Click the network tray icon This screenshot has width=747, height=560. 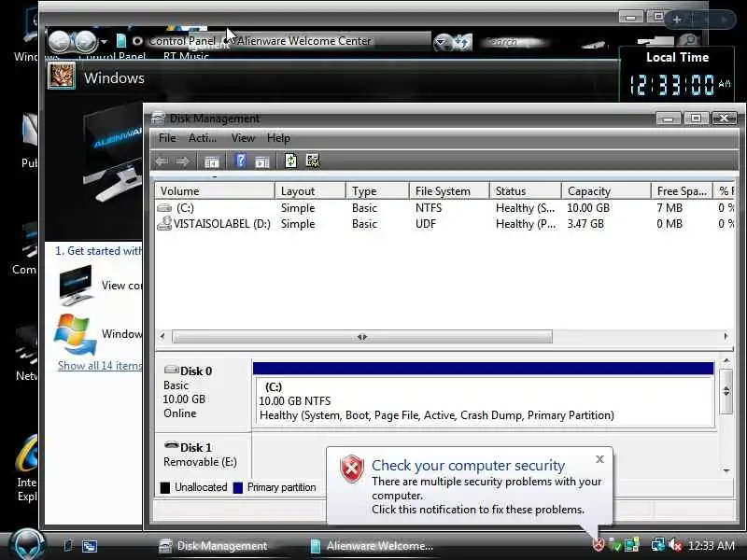point(658,545)
